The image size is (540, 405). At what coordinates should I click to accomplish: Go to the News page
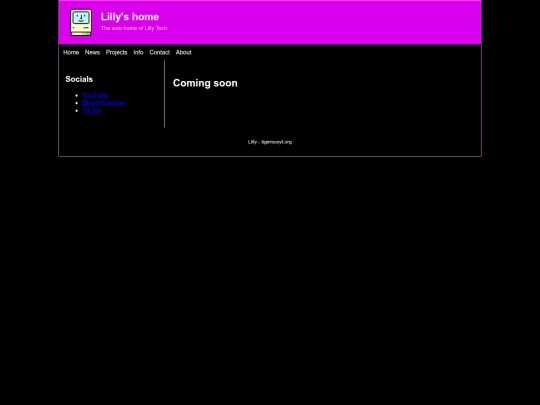pos(92,52)
